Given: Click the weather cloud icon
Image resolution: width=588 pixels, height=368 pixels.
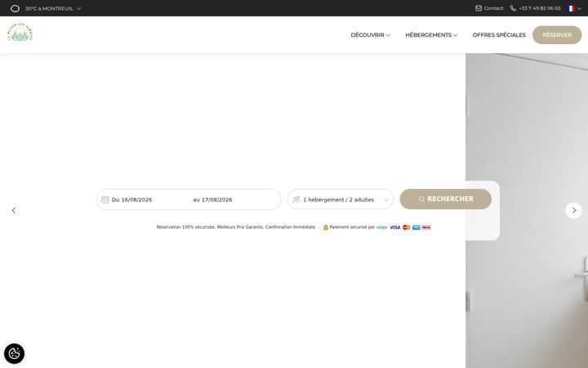Looking at the screenshot, I should (15, 8).
